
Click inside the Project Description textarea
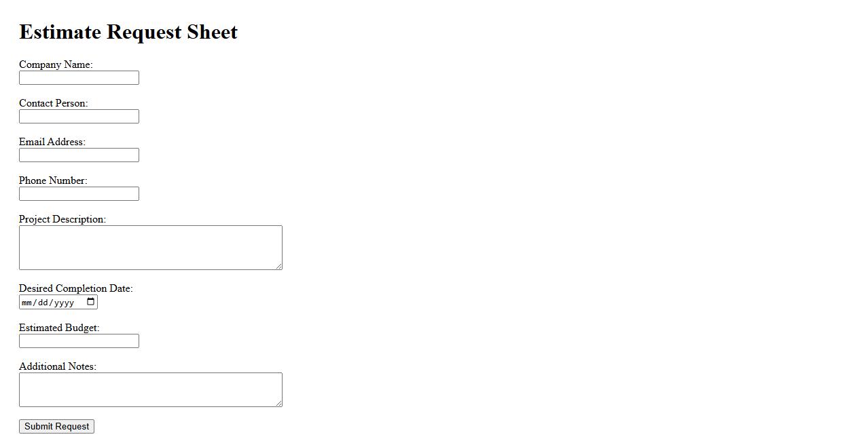tap(150, 248)
